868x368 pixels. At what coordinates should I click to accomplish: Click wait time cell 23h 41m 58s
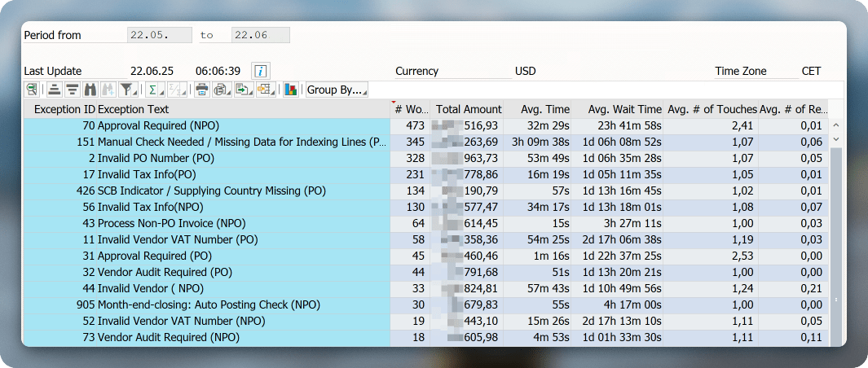click(x=617, y=125)
